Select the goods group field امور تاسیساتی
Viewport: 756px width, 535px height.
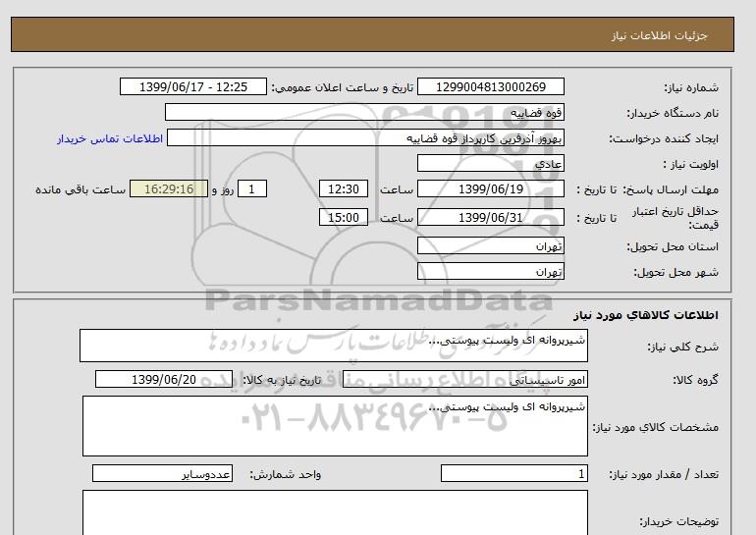click(x=464, y=379)
